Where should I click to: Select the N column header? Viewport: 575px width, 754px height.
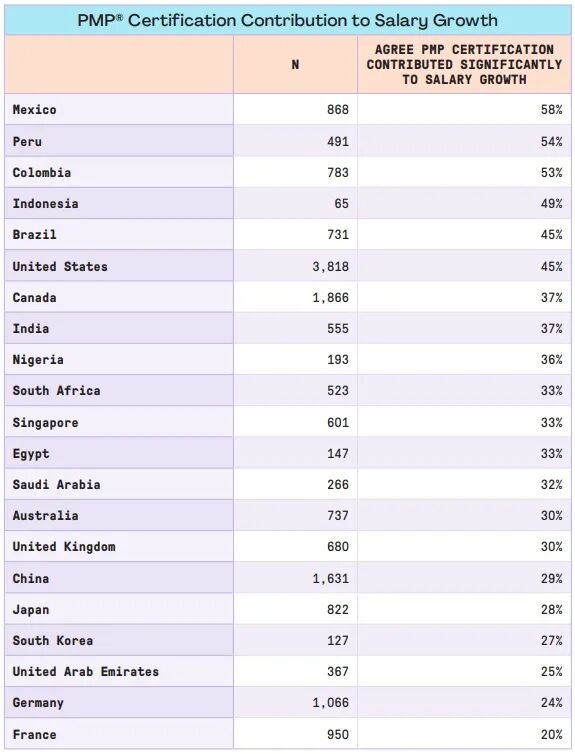(x=295, y=64)
